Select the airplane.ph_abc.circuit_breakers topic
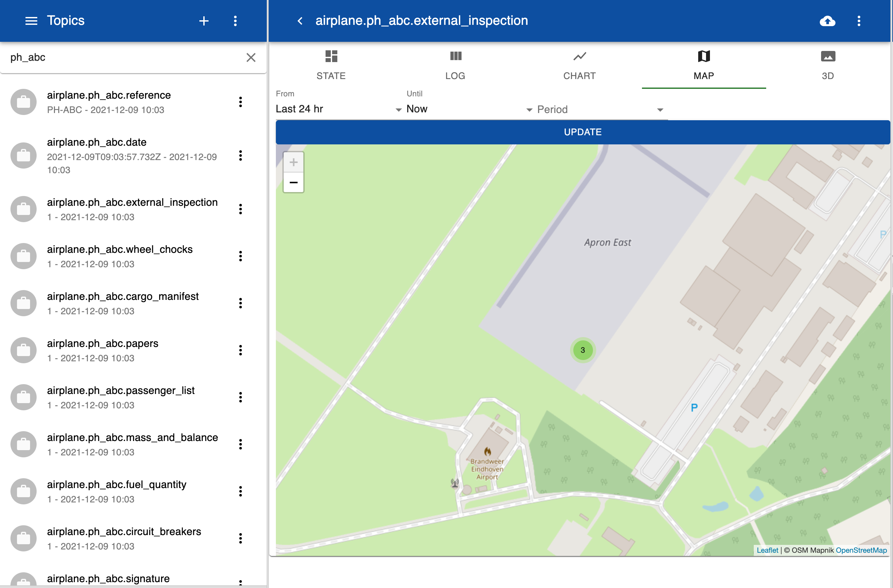Viewport: 893px width, 588px height. (133, 538)
